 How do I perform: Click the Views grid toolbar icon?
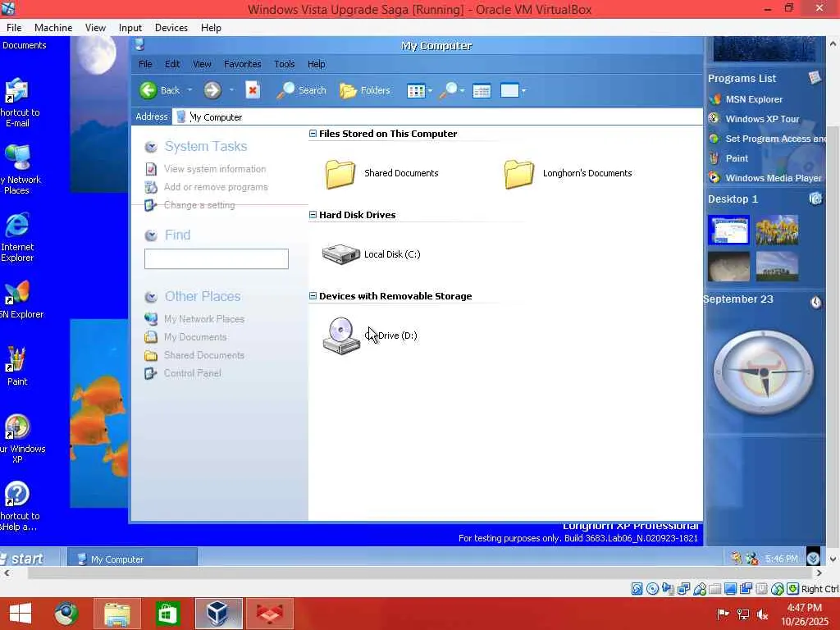tap(416, 90)
